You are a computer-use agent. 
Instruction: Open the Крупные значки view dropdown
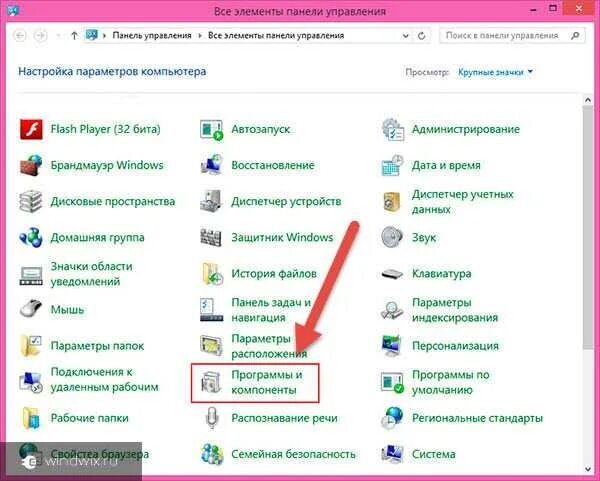coord(495,72)
